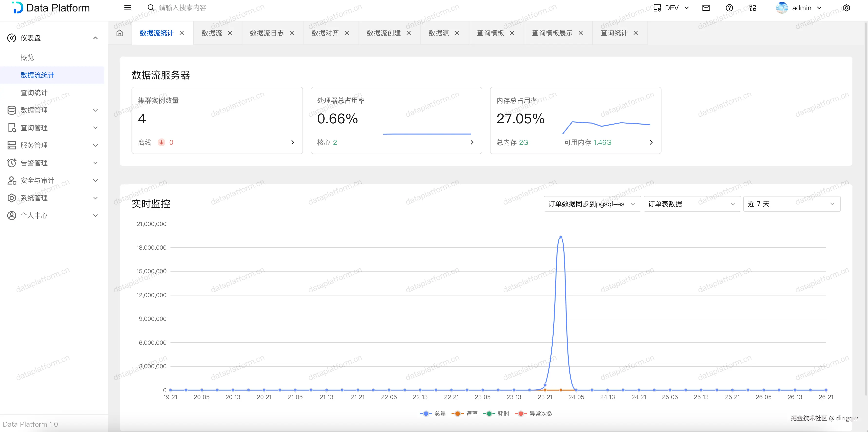Close the 数据流日志 tab
868x432 pixels.
(292, 33)
